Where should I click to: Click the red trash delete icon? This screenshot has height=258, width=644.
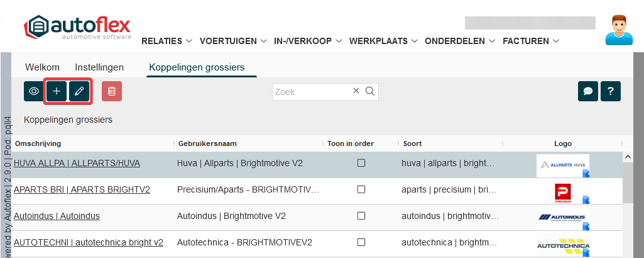pyautogui.click(x=111, y=91)
